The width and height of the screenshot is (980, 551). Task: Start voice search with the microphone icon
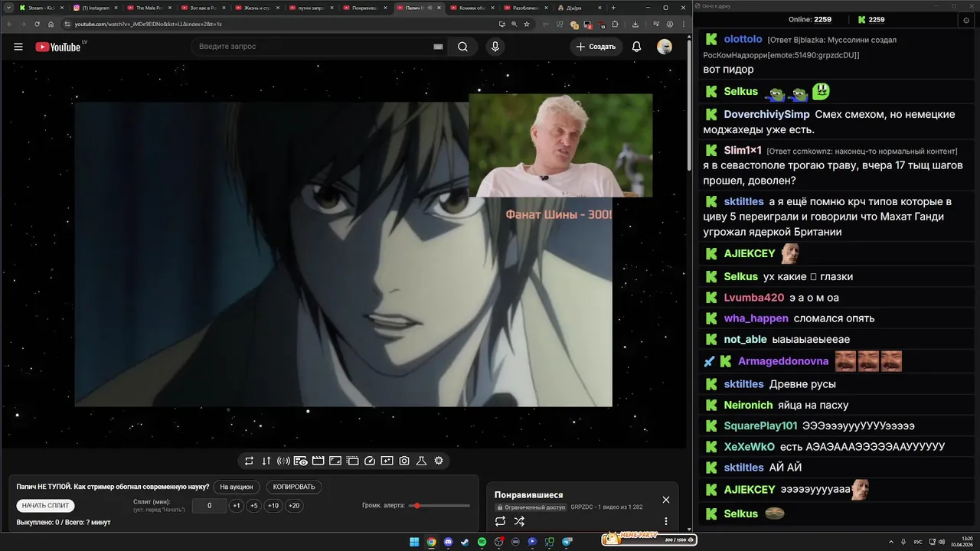pyautogui.click(x=495, y=47)
